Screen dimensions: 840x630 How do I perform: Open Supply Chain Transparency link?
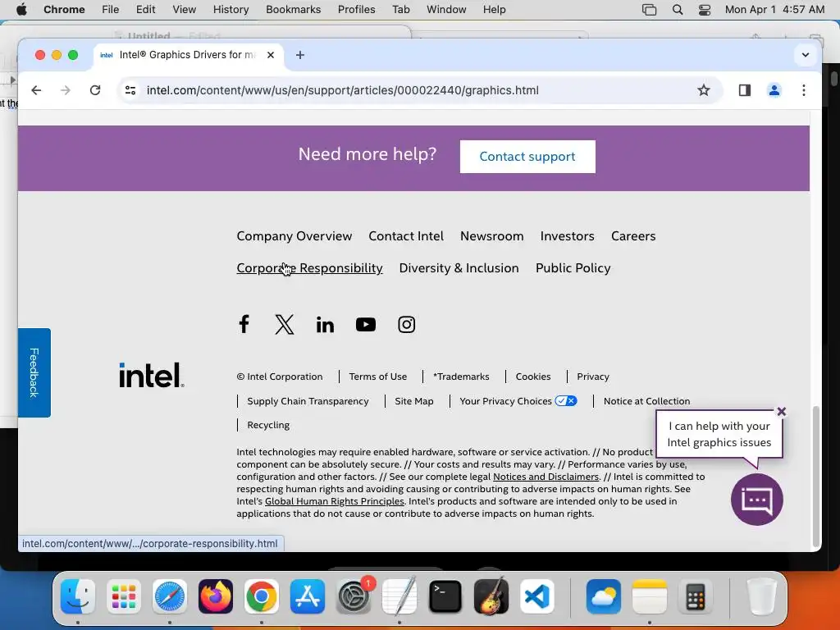pos(308,401)
